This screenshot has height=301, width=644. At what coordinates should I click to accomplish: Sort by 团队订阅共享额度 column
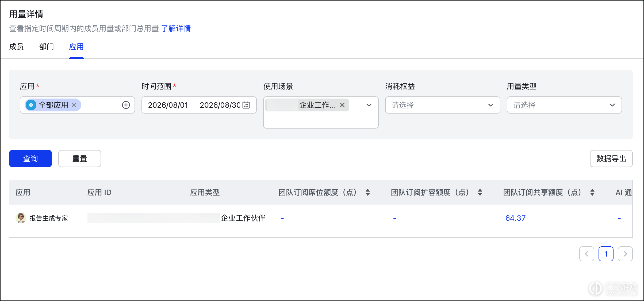coord(592,192)
